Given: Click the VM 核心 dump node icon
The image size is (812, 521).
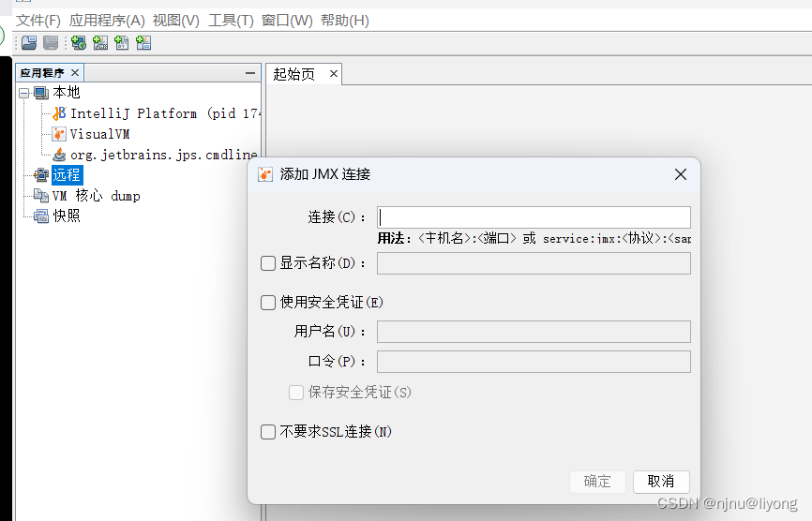Looking at the screenshot, I should tap(41, 196).
